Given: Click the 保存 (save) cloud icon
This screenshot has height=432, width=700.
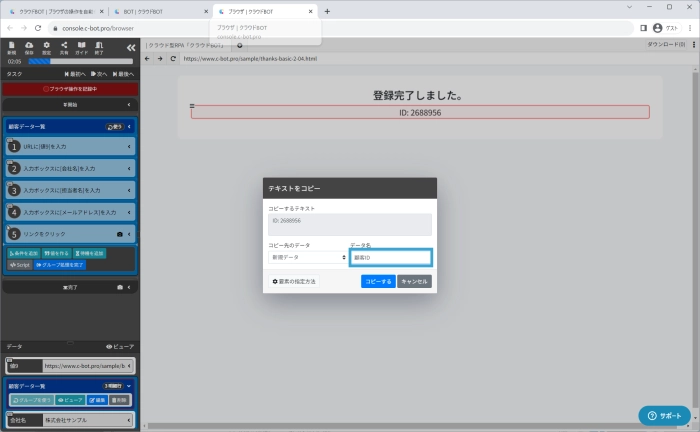Looking at the screenshot, I should 29,47.
